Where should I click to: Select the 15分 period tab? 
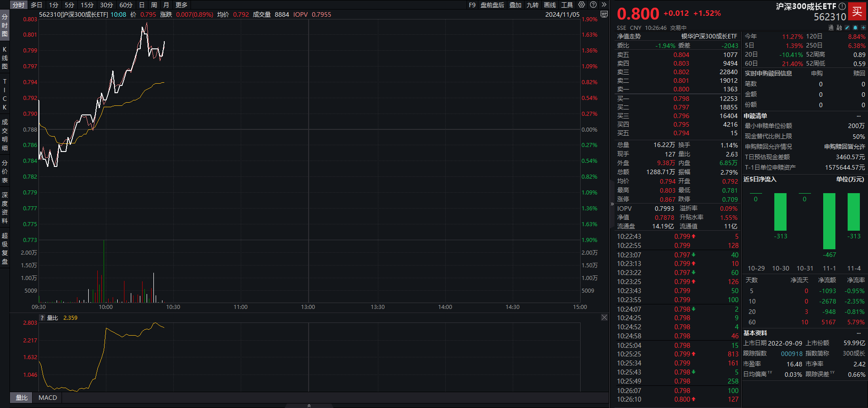pos(87,5)
